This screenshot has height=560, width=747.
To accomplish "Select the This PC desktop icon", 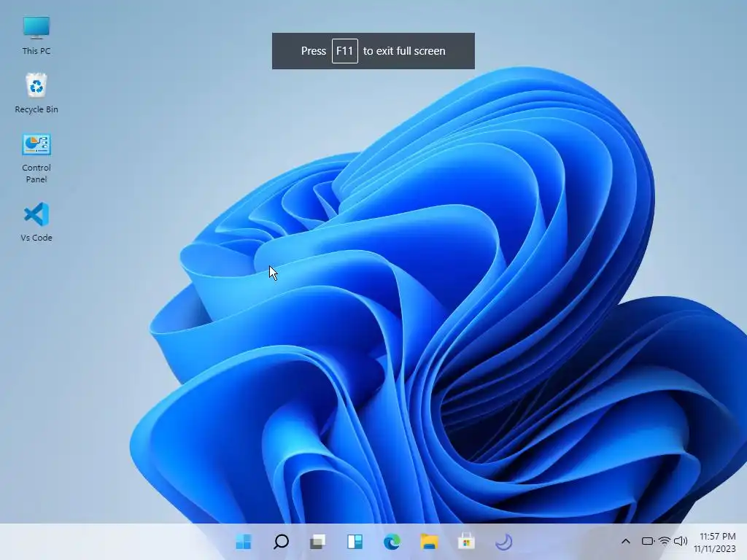I will pyautogui.click(x=36, y=35).
